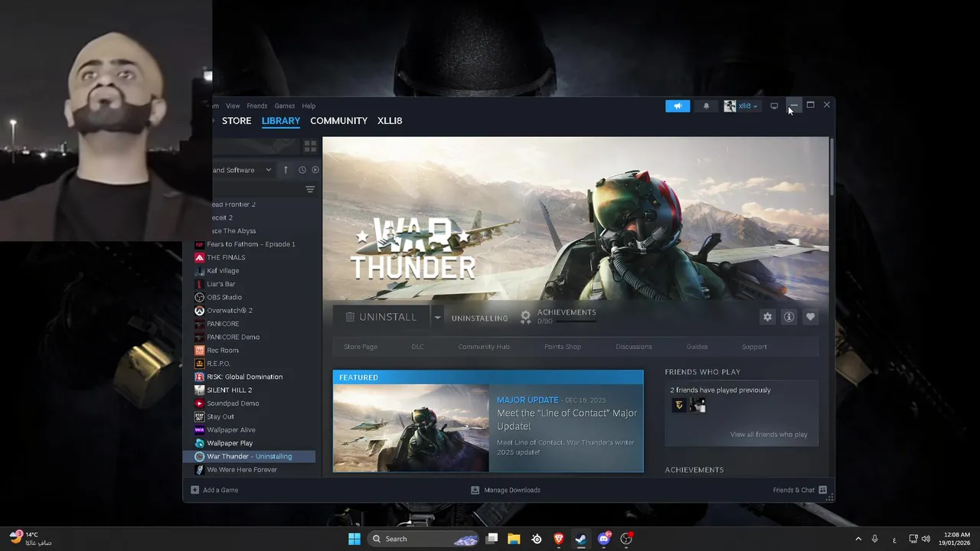Open the View menu

[x=233, y=106]
